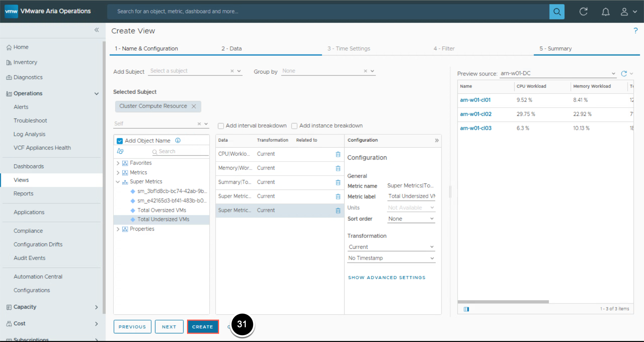Viewport: 644px width, 342px height.
Task: Click the search magnifier button
Action: click(x=557, y=12)
